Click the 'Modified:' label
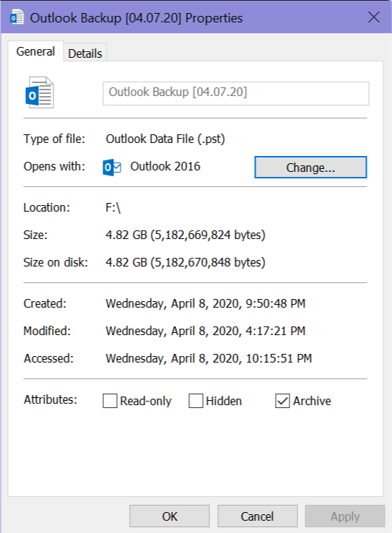392x533 pixels. tap(47, 331)
